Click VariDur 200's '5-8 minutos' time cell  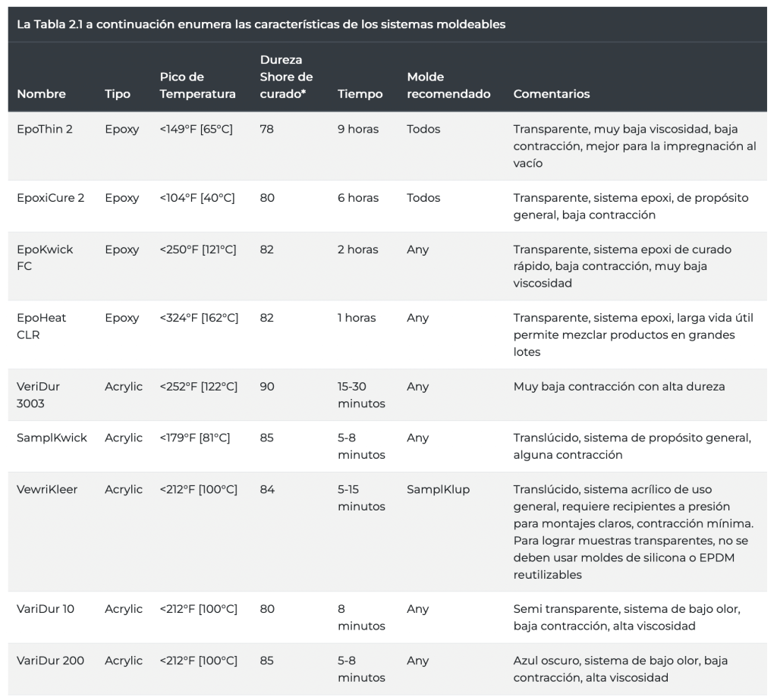(361, 669)
